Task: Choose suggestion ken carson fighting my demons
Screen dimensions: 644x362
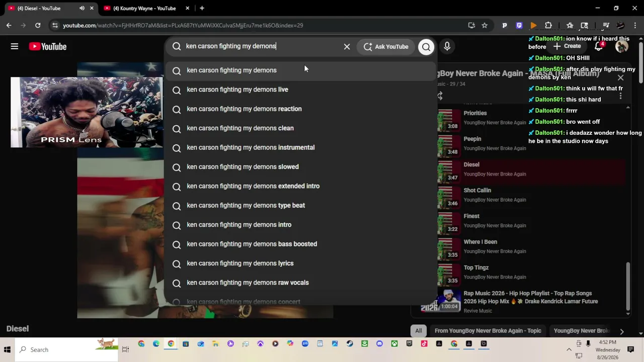Action: point(300,70)
